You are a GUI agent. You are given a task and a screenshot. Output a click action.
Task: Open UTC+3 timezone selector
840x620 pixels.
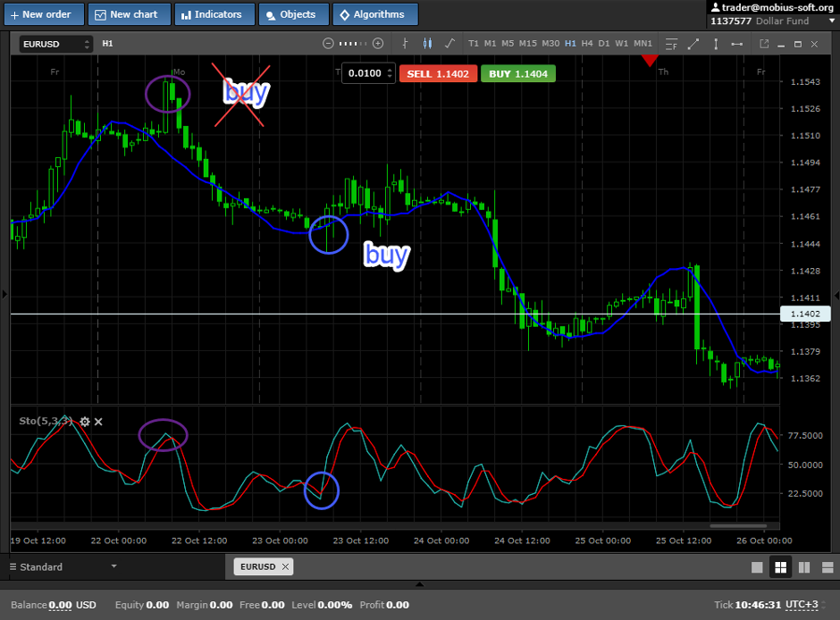(x=804, y=605)
